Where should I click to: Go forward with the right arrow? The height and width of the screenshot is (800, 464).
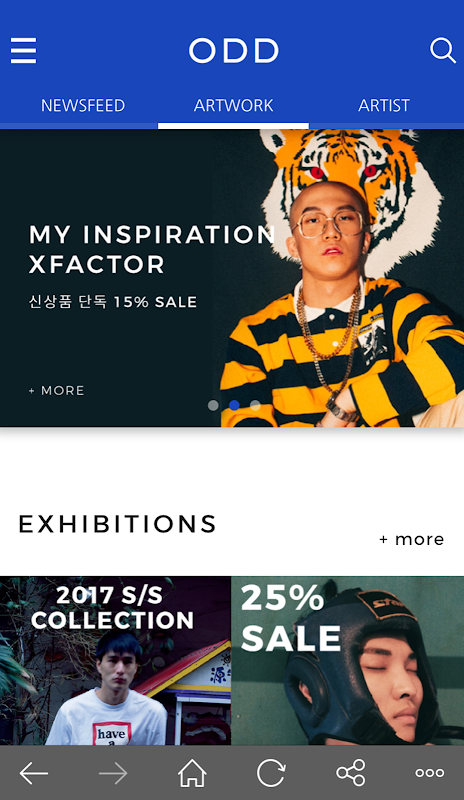pos(113,773)
